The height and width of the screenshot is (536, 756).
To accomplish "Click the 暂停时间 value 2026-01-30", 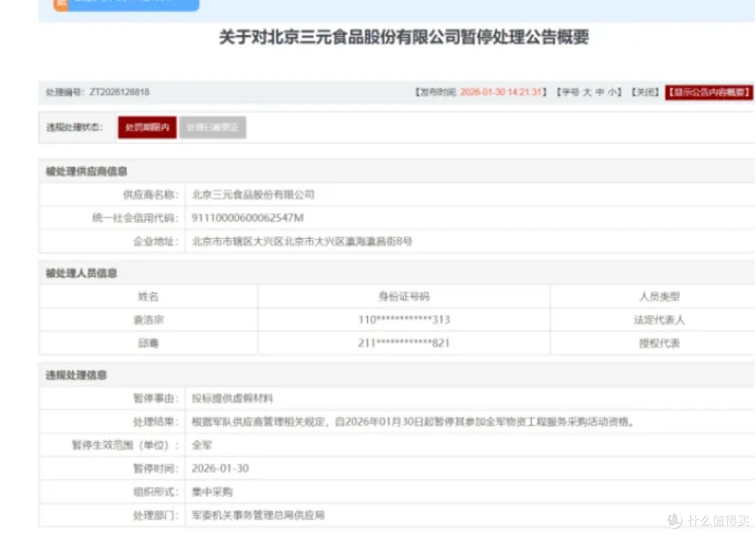I will tap(220, 469).
